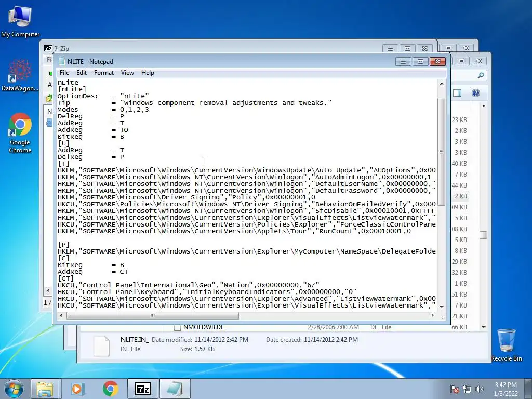Open the Notepad Format menu
532x399 pixels.
104,73
